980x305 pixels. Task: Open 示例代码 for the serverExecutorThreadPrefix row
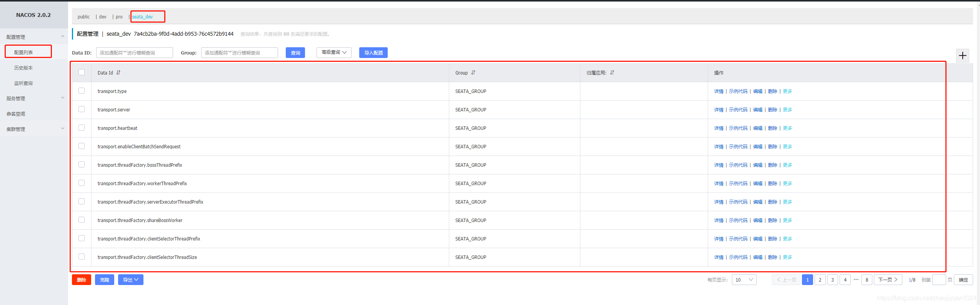pyautogui.click(x=738, y=202)
